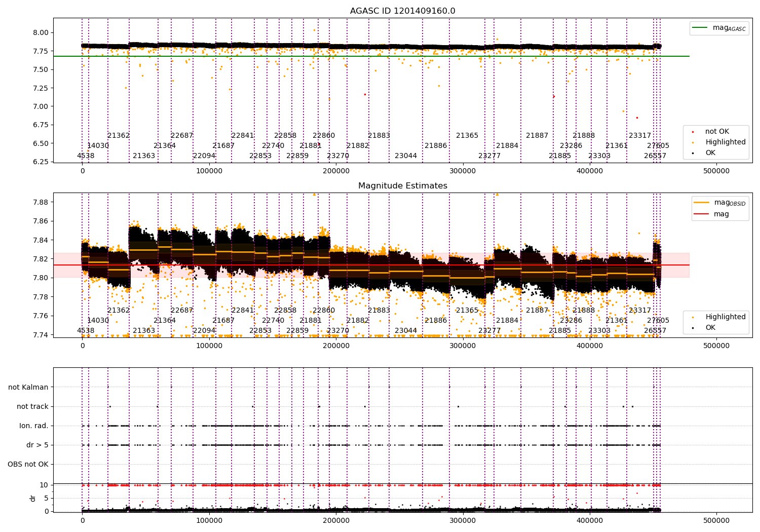The width and height of the screenshot is (760, 532).
Task: Click OBSID label 21361 in Magnitude Estimates plot
Action: (617, 320)
